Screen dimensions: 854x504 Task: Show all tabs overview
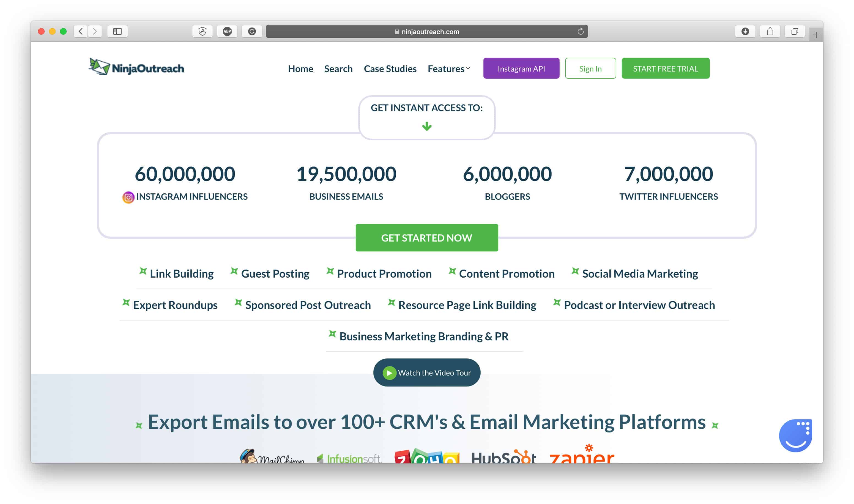pyautogui.click(x=795, y=32)
